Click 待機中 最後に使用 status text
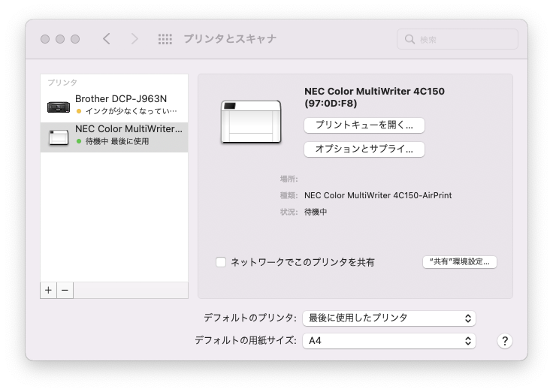Screen dimensions: 553x392 point(117,141)
